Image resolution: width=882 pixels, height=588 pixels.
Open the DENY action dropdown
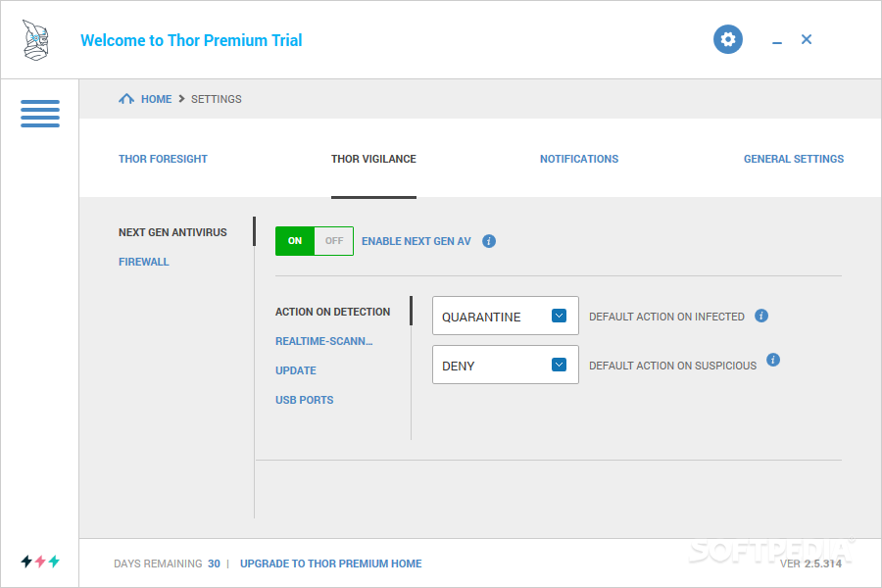coord(505,365)
